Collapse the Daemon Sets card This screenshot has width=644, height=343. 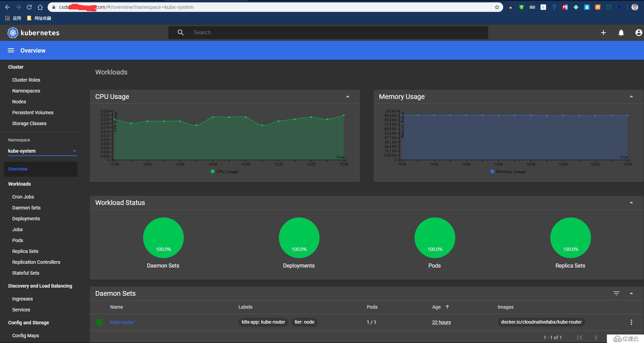(x=631, y=293)
